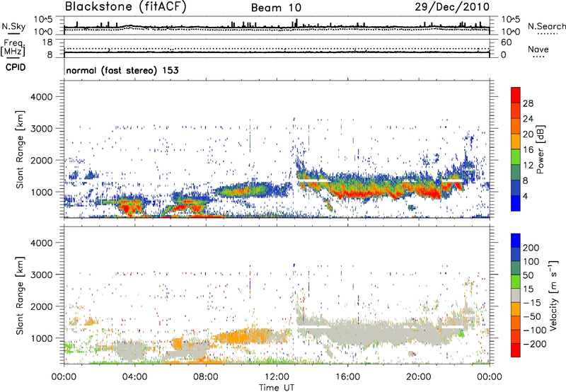Click the 'Velocity [m s⁻¹]' color bar label
This screenshot has width=566, height=392.
(553, 295)
